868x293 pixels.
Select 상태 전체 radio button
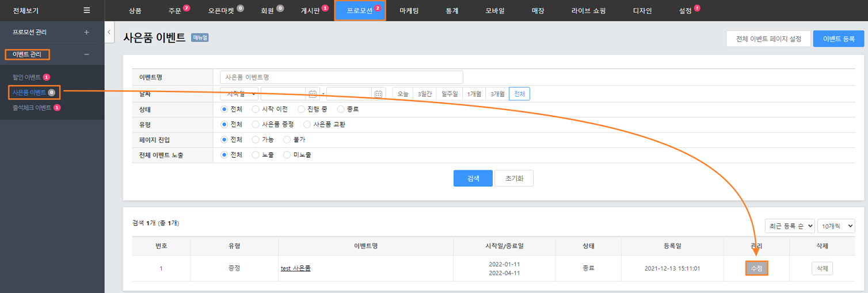224,109
